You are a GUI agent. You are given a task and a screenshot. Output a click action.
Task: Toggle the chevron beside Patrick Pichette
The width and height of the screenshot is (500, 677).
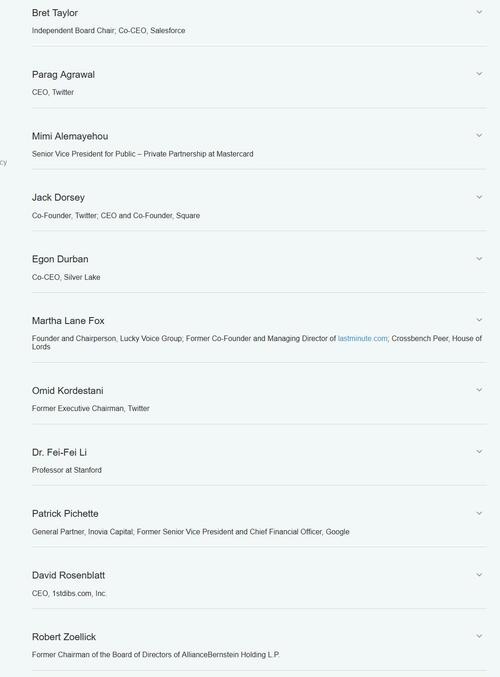pos(479,513)
